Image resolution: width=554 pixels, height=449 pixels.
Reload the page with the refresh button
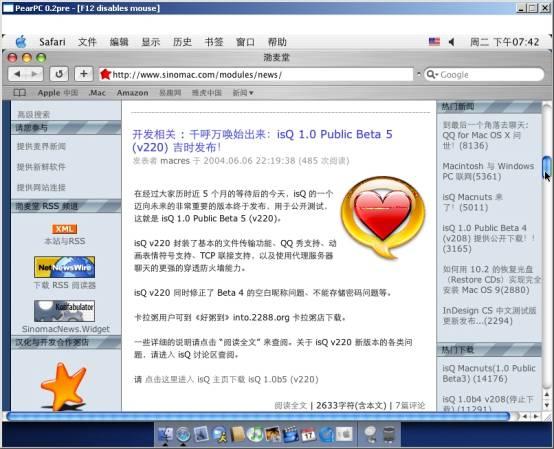coord(59,74)
